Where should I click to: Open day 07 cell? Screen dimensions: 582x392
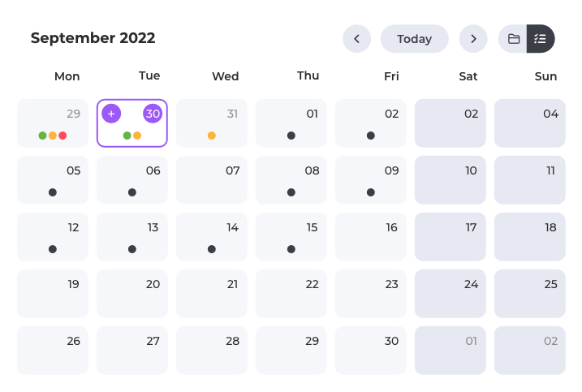[212, 180]
